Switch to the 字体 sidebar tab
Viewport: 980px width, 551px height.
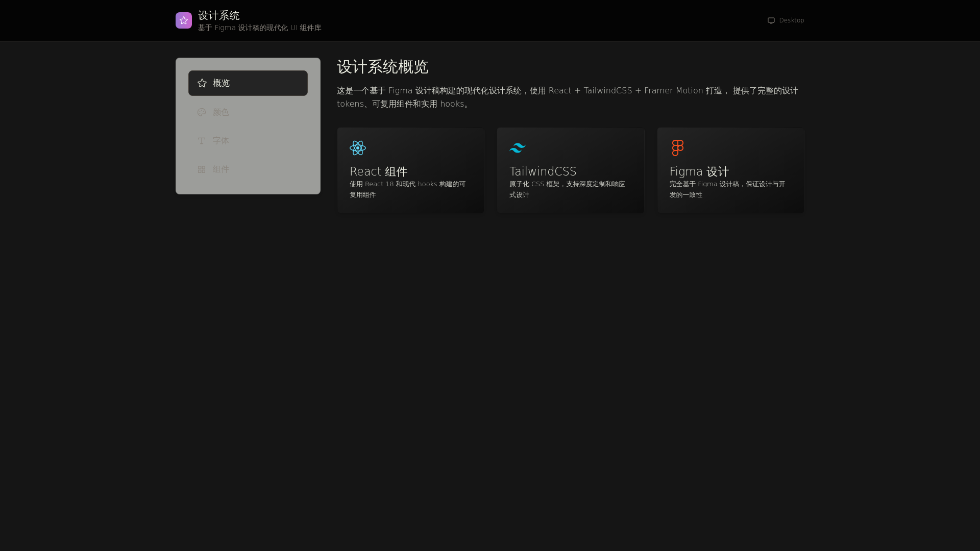click(248, 141)
